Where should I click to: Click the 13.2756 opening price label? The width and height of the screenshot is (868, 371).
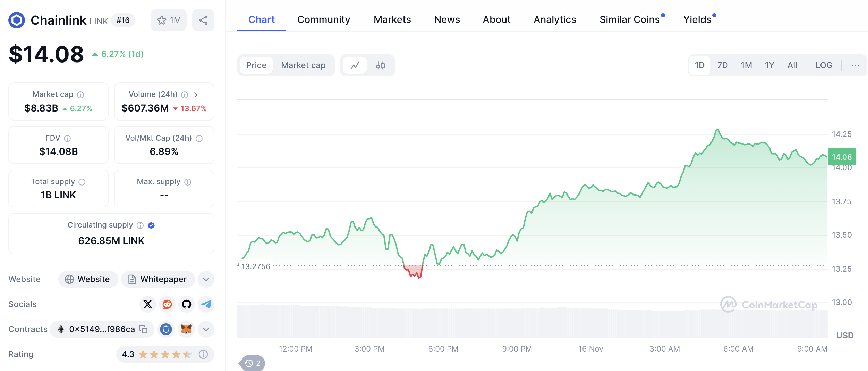coord(256,266)
